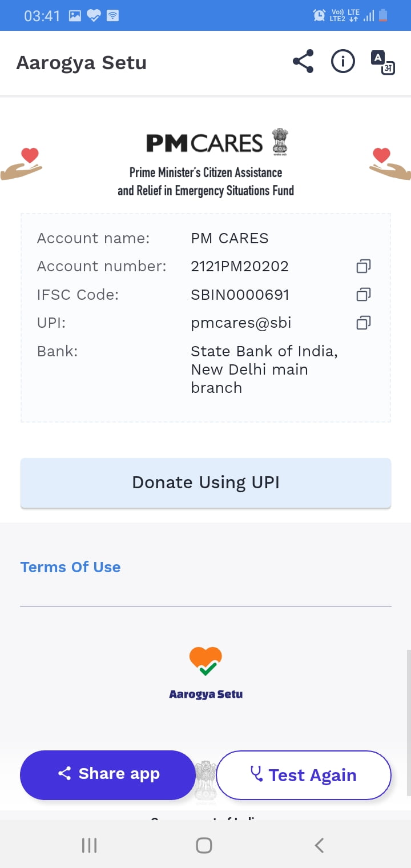Screen dimensions: 411x868
Task: Tap the alarm icon in status bar
Action: click(x=320, y=15)
